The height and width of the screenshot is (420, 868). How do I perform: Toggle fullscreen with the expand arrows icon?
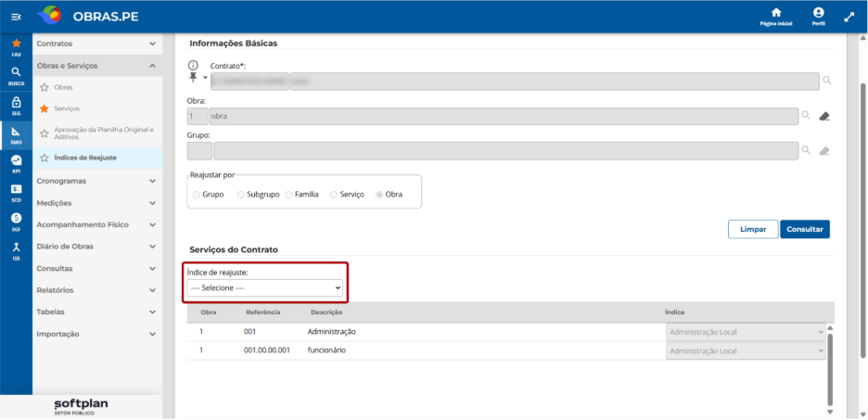[x=849, y=18]
